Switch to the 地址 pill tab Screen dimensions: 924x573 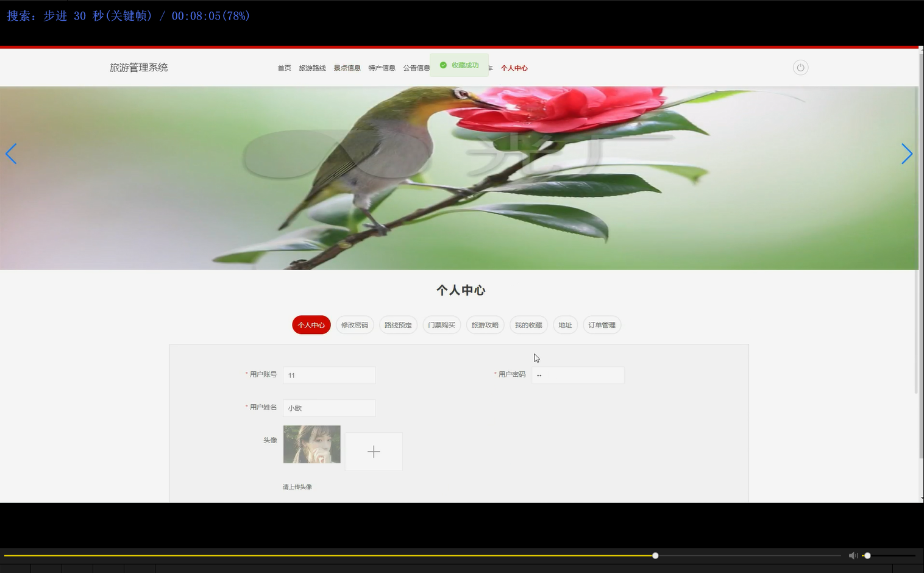[565, 325]
